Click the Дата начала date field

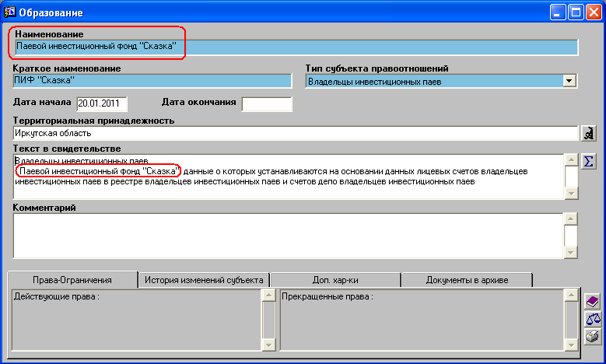pyautogui.click(x=102, y=103)
